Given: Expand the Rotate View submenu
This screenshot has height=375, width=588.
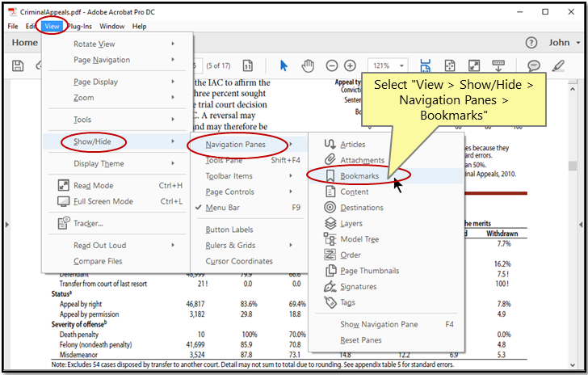Looking at the screenshot, I should 117,44.
